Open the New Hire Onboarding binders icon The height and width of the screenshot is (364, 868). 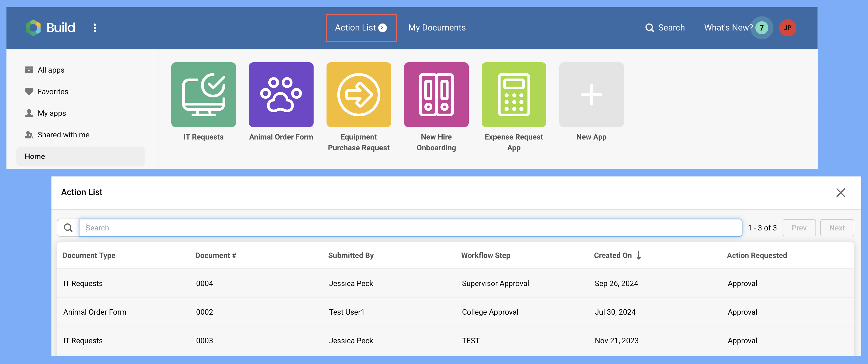[436, 95]
